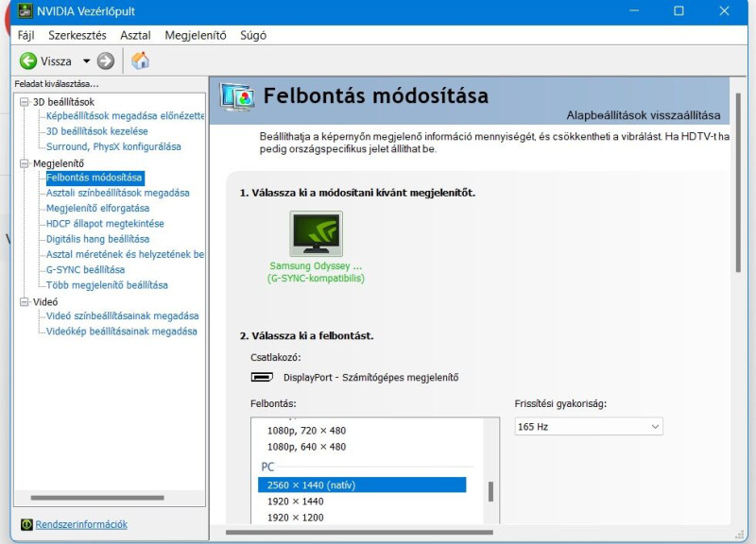This screenshot has width=756, height=544.
Task: Open the Súgó menu
Action: 253,35
